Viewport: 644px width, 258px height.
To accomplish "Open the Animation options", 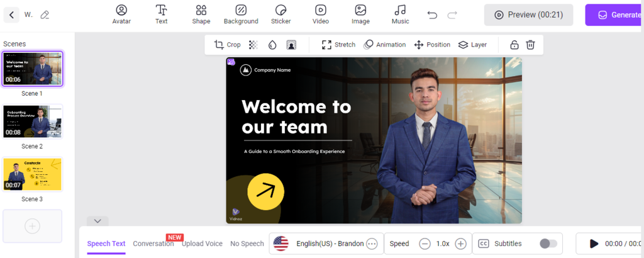I will pyautogui.click(x=384, y=45).
